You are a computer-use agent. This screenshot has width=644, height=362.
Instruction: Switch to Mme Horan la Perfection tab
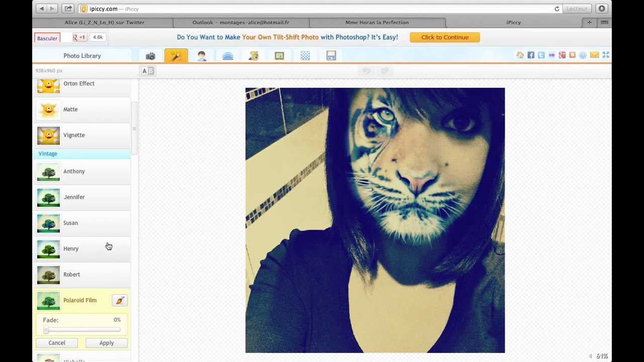(377, 22)
